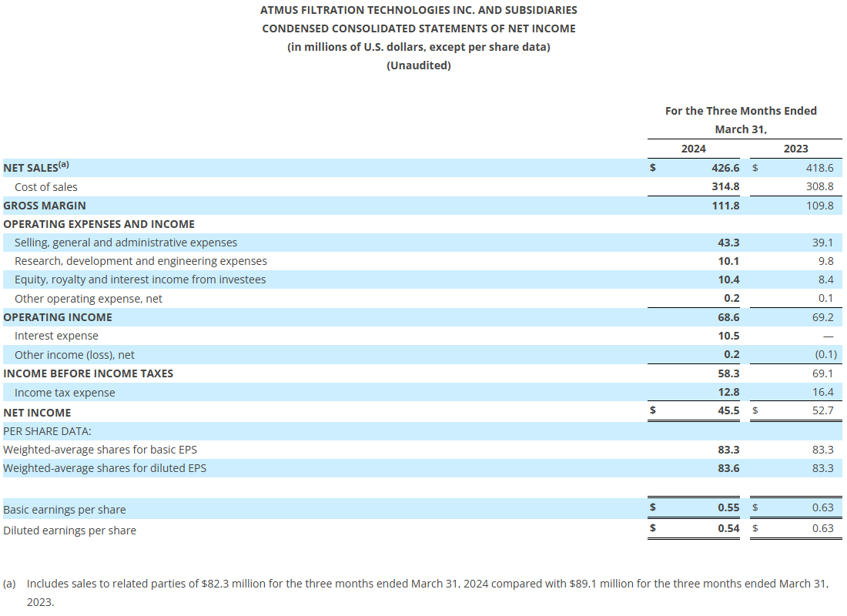
Task: Select income tax value 16.4
Action: tap(822, 392)
